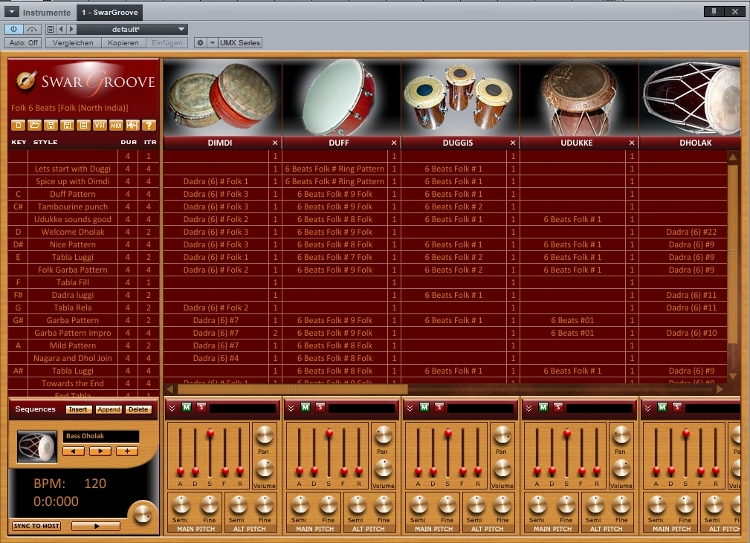Image resolution: width=750 pixels, height=543 pixels.
Task: Click the Append sequence button
Action: (x=109, y=410)
